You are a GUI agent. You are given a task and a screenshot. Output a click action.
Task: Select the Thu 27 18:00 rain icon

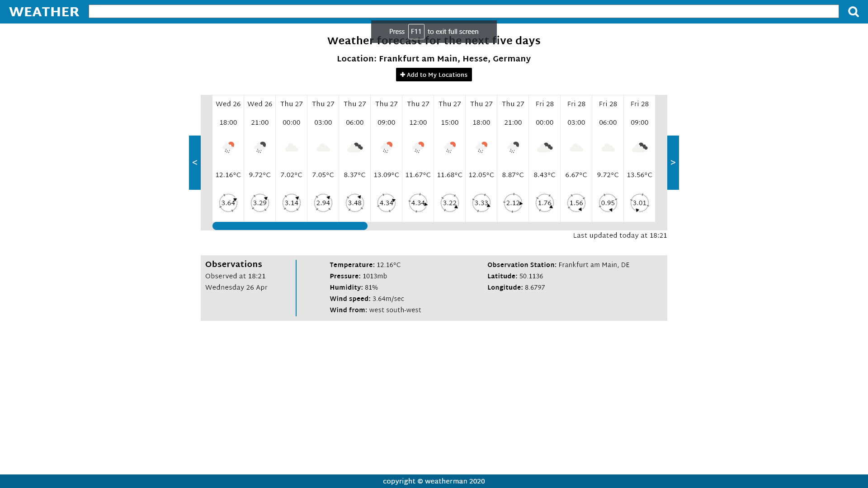481,147
